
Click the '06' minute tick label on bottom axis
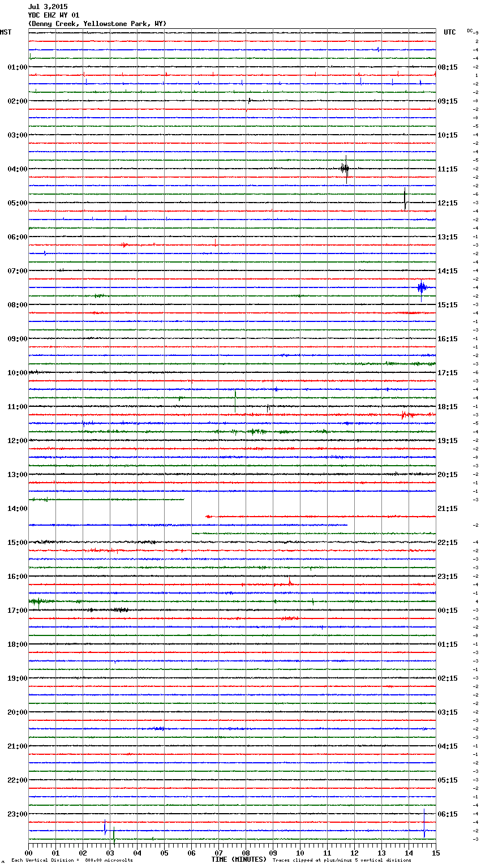point(191,853)
